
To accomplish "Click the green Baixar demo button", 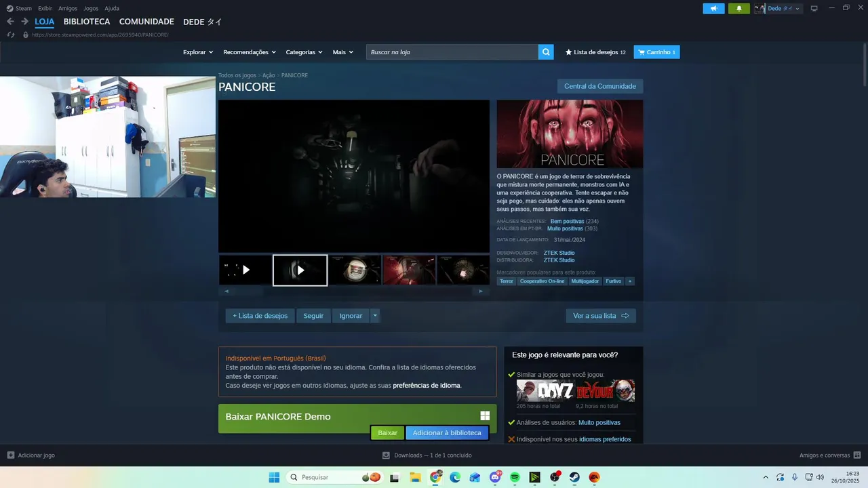I will tap(387, 432).
